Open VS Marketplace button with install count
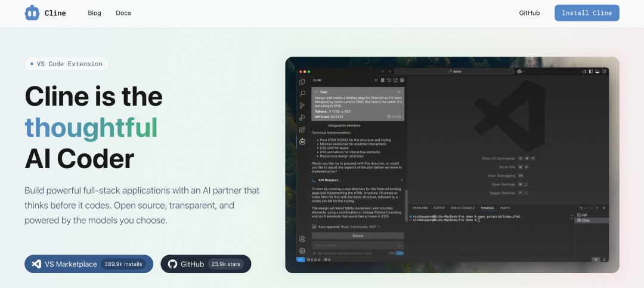Screen dimensions: 644x288 pos(89,264)
